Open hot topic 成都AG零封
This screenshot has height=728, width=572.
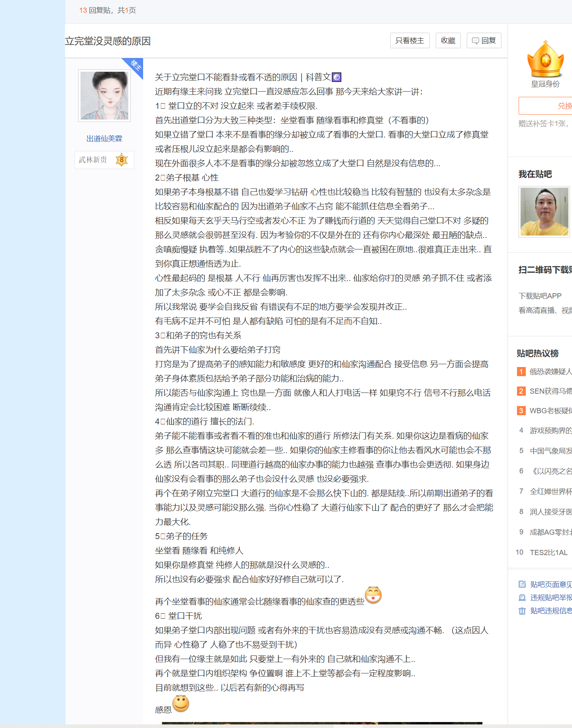(x=550, y=532)
